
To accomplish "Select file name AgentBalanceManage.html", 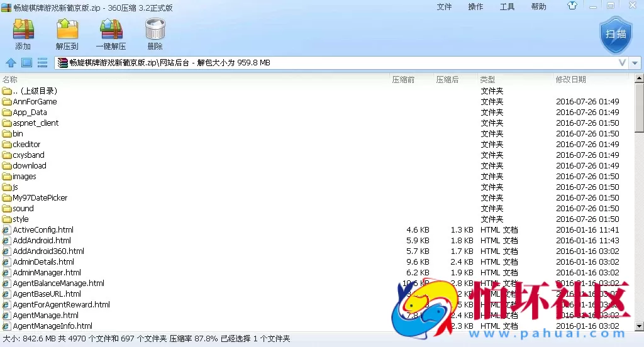I will [58, 283].
